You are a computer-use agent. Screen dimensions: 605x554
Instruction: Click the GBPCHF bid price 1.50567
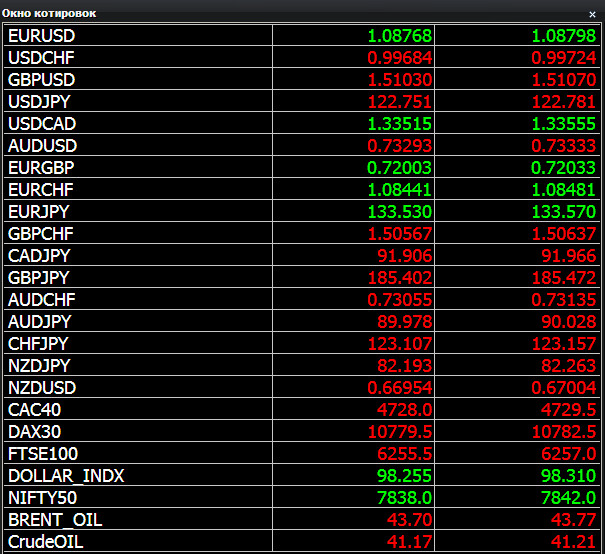pyautogui.click(x=401, y=233)
